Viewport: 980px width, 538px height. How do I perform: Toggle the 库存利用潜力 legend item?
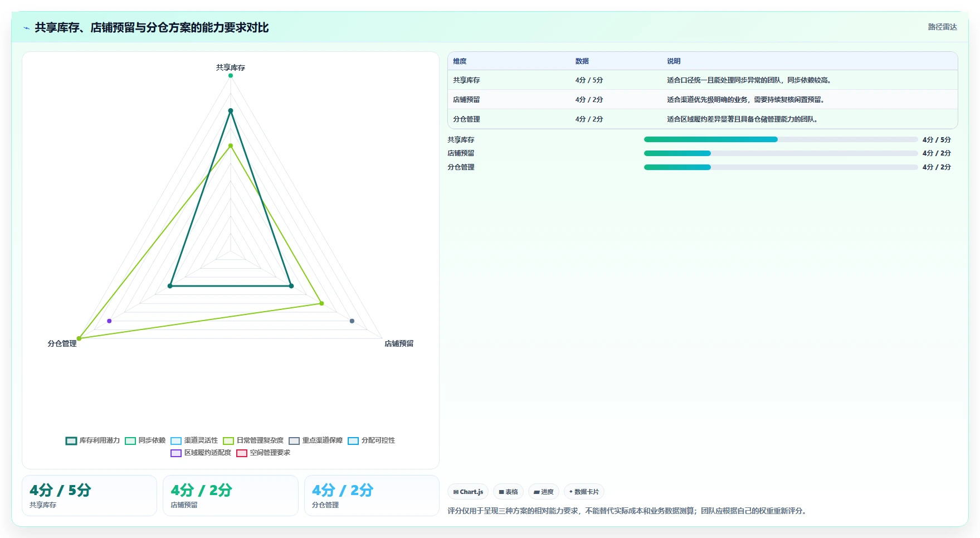(x=92, y=440)
